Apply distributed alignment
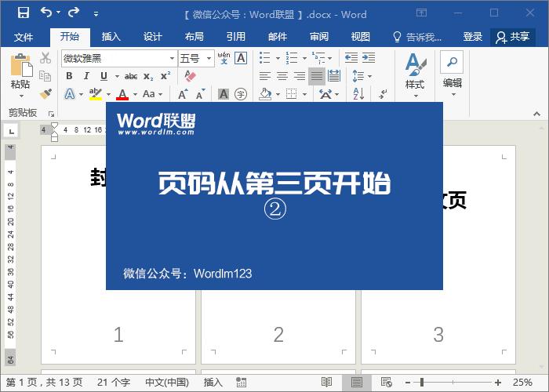This screenshot has width=549, height=392. pos(334,76)
